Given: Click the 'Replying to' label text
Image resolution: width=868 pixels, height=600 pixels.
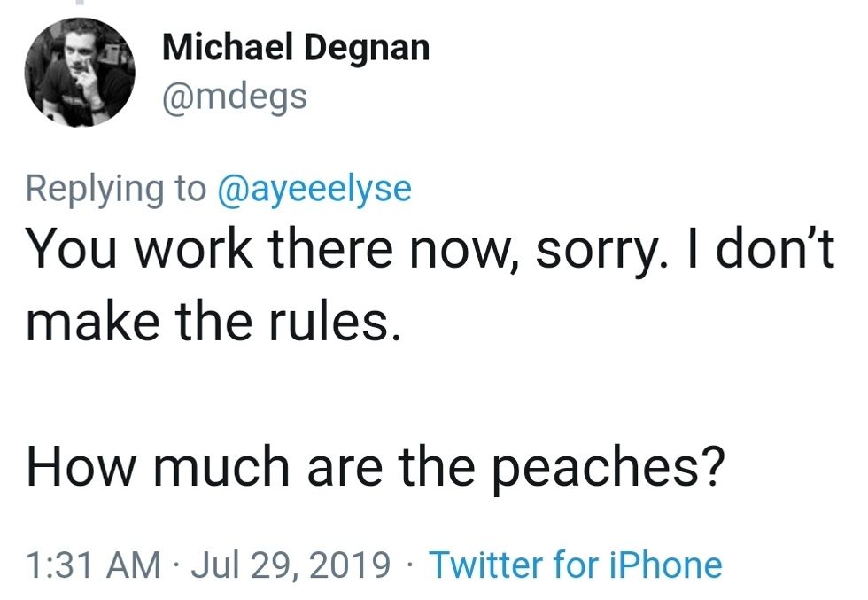Looking at the screenshot, I should tap(115, 189).
